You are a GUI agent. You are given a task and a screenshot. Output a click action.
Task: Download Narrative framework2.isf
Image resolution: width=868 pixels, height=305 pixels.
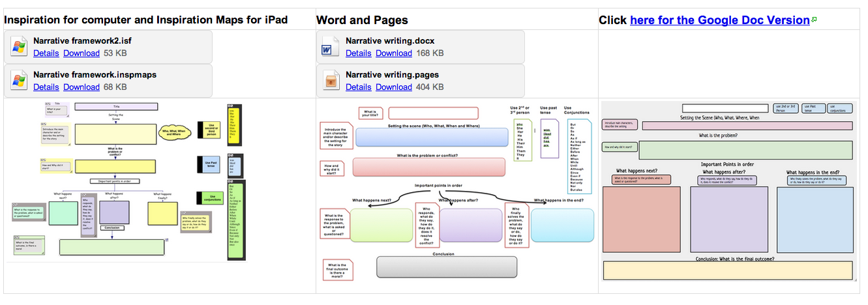click(x=82, y=53)
